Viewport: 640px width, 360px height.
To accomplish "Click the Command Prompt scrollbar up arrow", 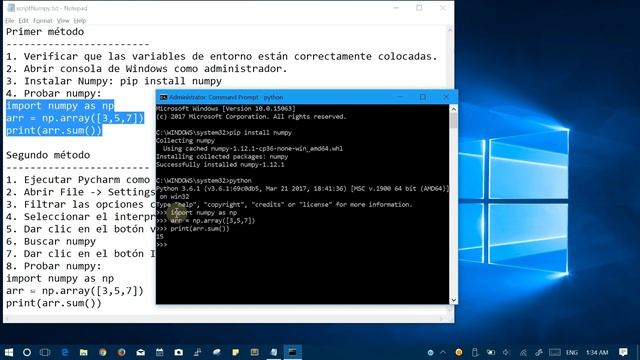I will click(453, 109).
